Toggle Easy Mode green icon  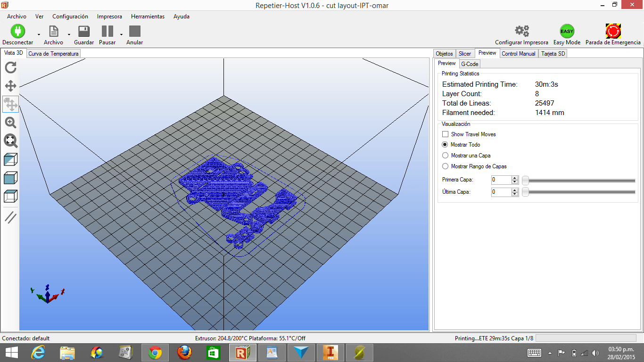click(567, 31)
